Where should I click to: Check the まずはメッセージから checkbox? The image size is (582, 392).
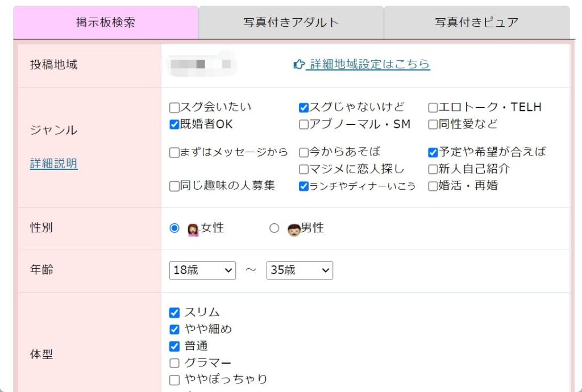click(x=174, y=152)
